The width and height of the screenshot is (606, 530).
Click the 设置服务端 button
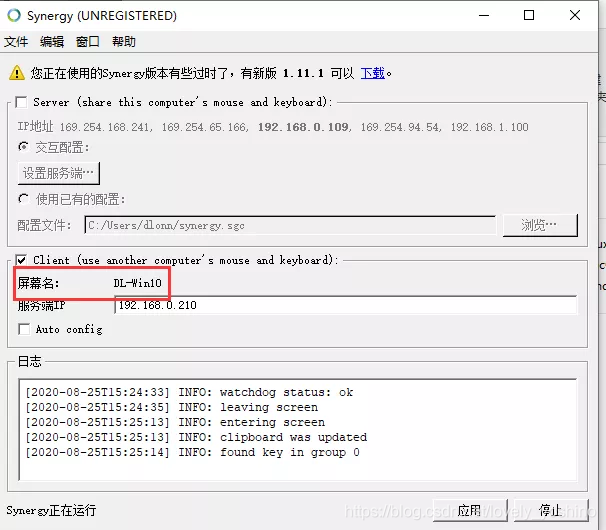pyautogui.click(x=59, y=173)
